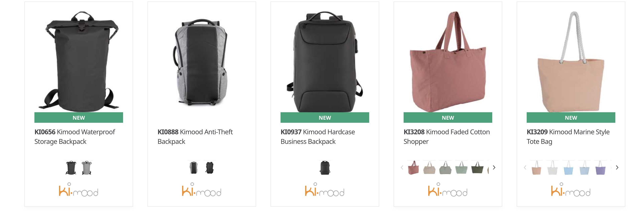Click the Kimood logo under the Waterproof Storage Backpack
The image size is (644, 224).
79,190
